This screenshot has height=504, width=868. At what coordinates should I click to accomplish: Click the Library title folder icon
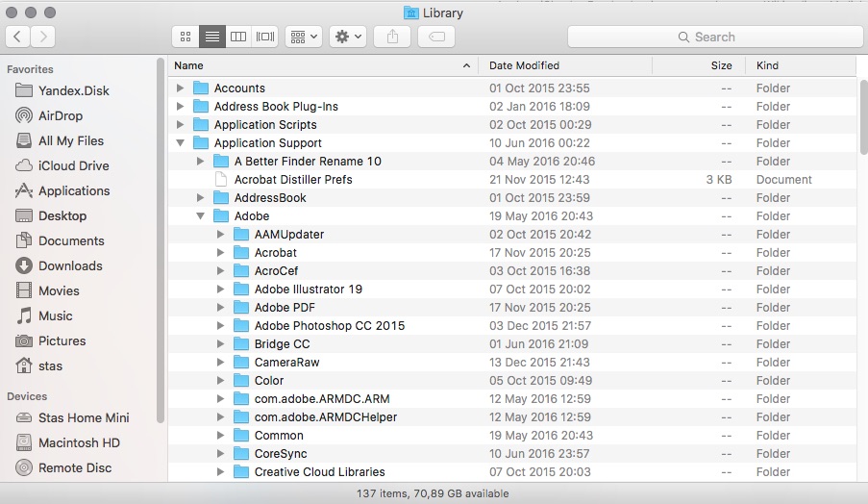click(x=410, y=13)
